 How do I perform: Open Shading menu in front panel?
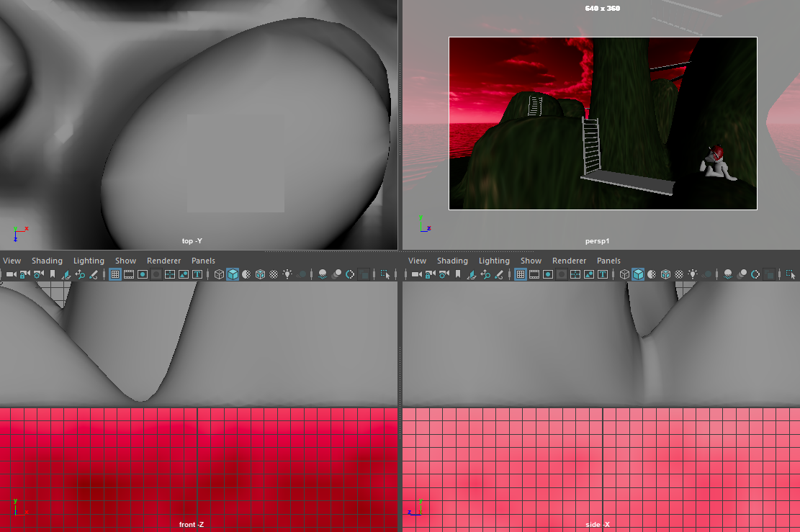coord(47,261)
